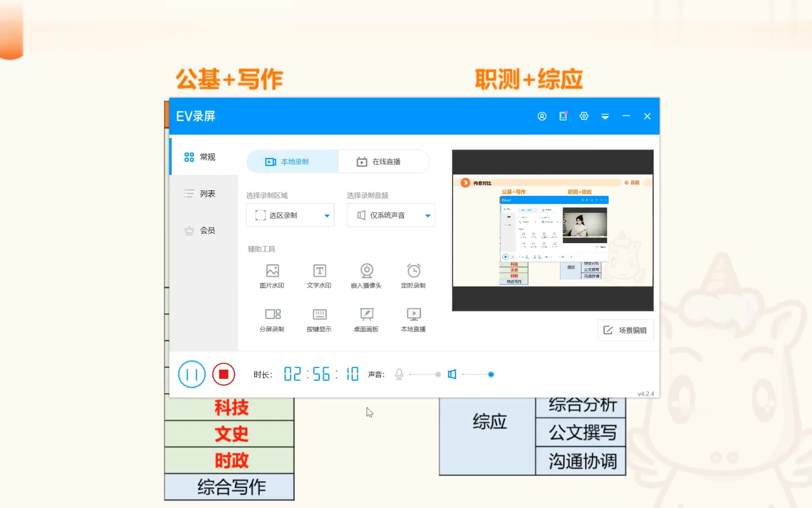Image resolution: width=812 pixels, height=508 pixels.
Task: Pause the current recording
Action: tap(192, 374)
